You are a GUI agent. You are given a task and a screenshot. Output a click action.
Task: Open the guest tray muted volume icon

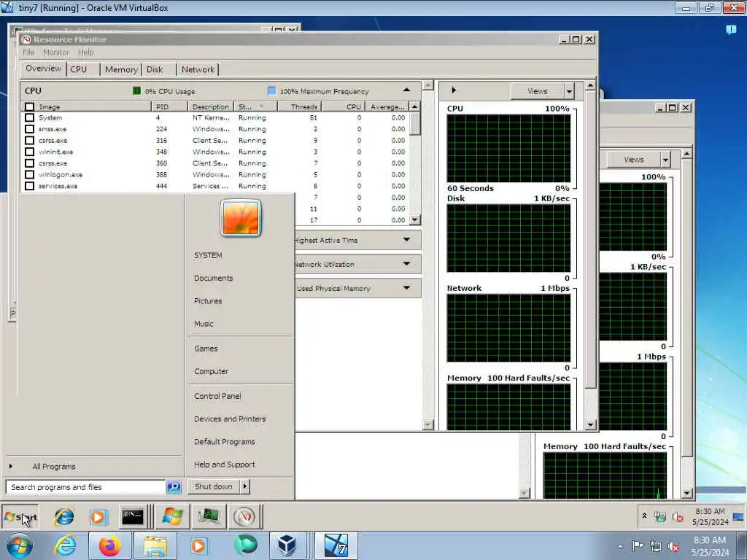pyautogui.click(x=678, y=517)
